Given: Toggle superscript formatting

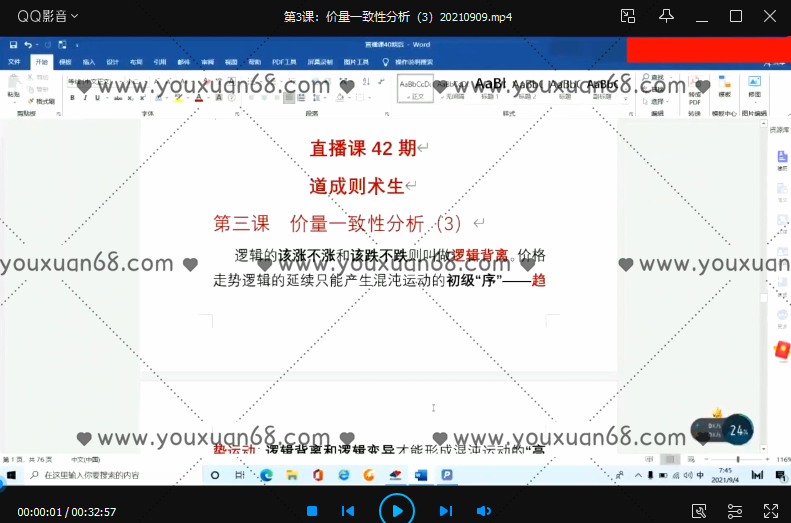Looking at the screenshot, I should click(x=143, y=98).
